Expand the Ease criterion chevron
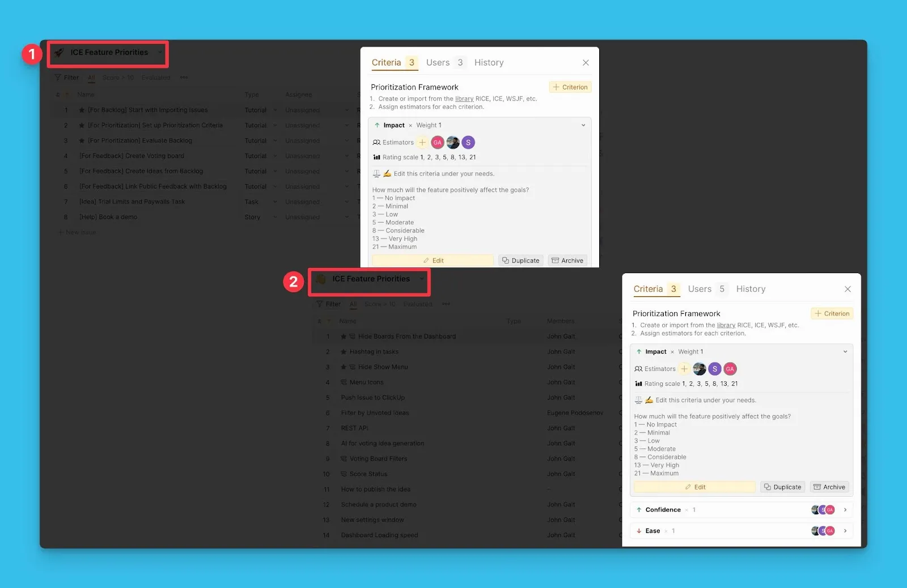This screenshot has width=907, height=588. [x=845, y=531]
